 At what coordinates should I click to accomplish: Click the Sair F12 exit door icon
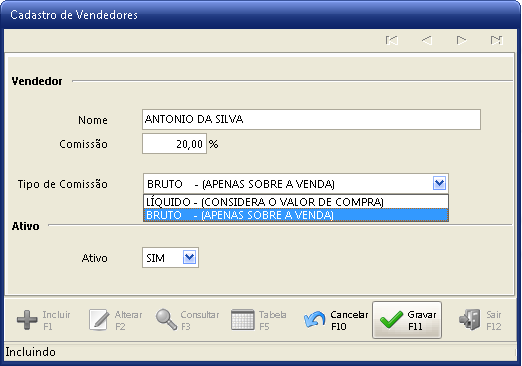pyautogui.click(x=470, y=320)
